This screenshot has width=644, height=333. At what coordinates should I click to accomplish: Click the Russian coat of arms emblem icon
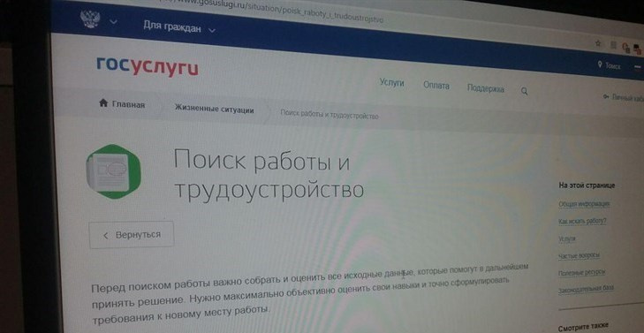[90, 19]
